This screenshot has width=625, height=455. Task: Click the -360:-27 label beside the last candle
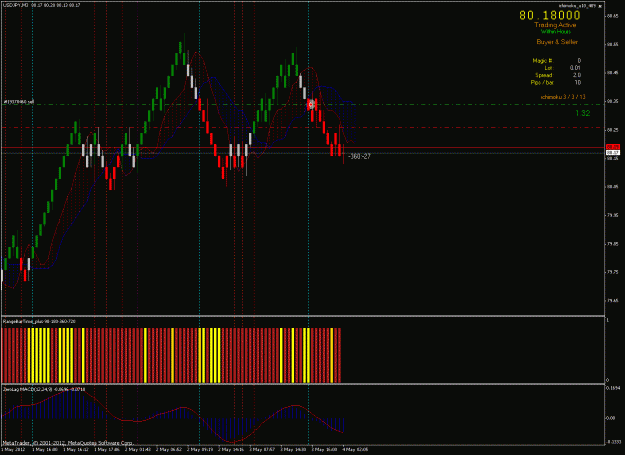click(359, 157)
